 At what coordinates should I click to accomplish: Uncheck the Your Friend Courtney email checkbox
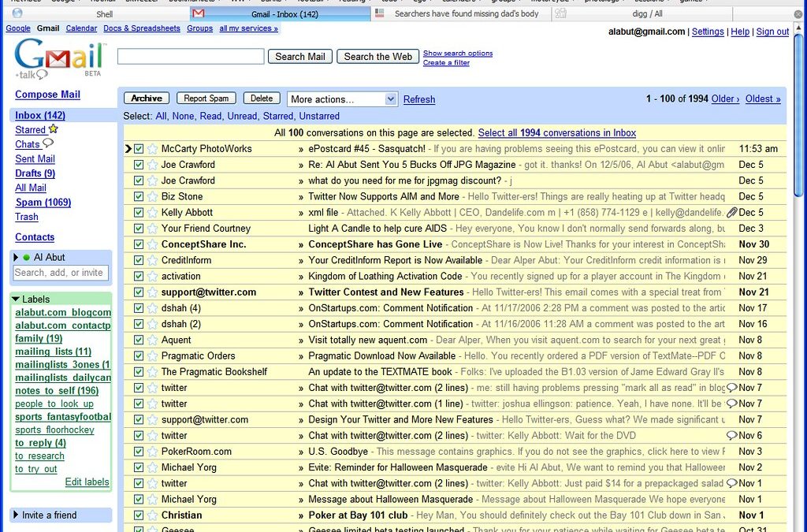[139, 229]
